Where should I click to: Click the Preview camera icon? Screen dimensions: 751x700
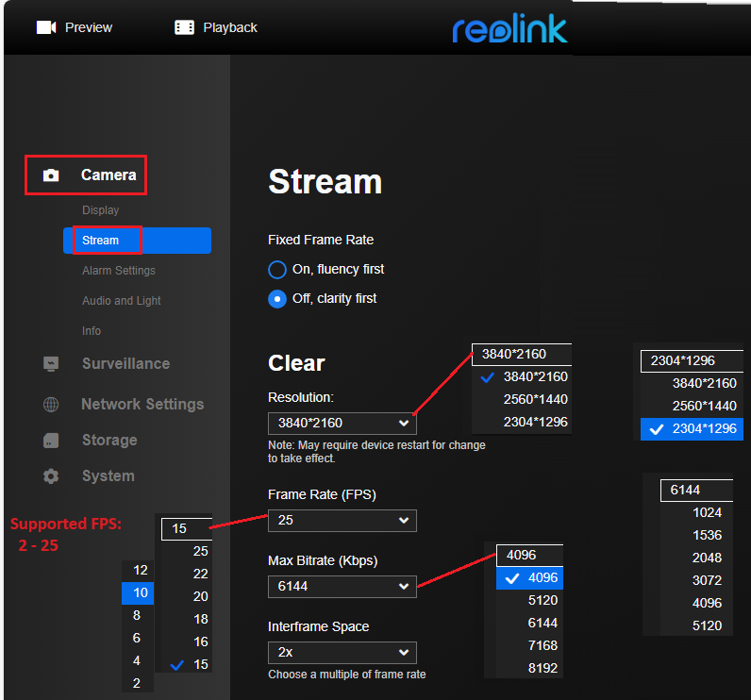(x=46, y=27)
